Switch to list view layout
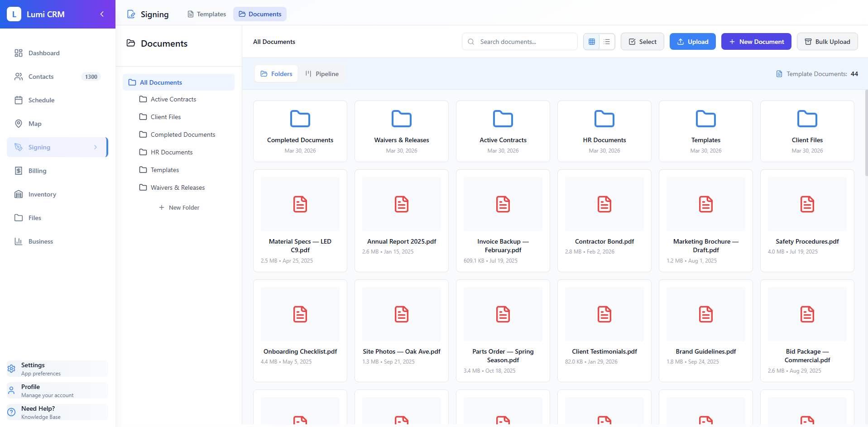This screenshot has height=427, width=868. [x=607, y=41]
